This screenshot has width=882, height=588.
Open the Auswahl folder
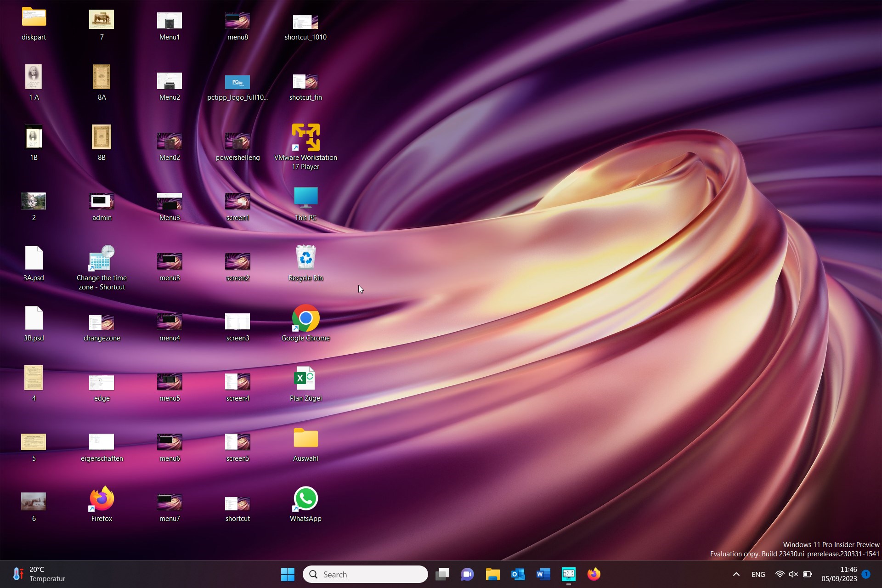click(x=305, y=438)
